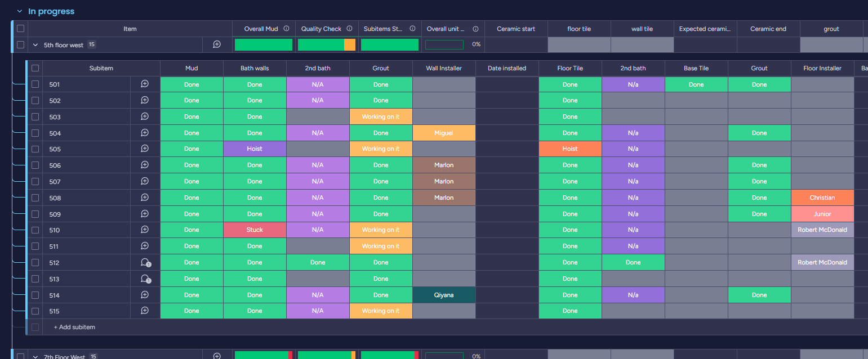Open the 5th floor west item name

point(63,45)
